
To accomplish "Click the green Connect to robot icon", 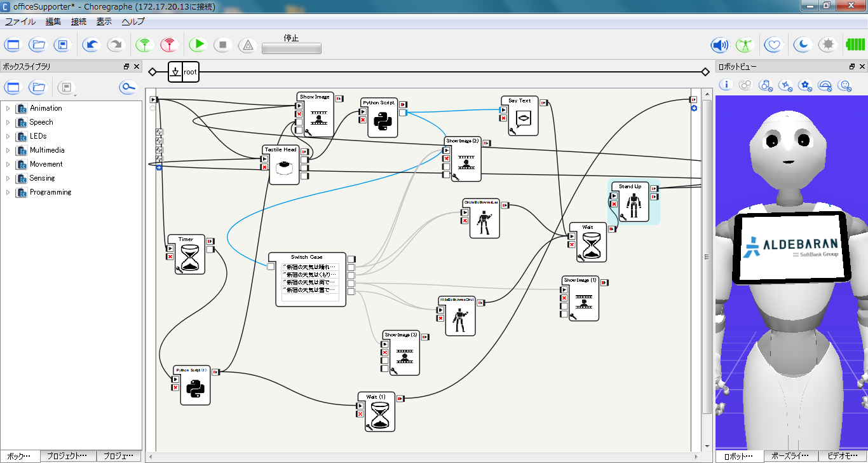I will [145, 45].
